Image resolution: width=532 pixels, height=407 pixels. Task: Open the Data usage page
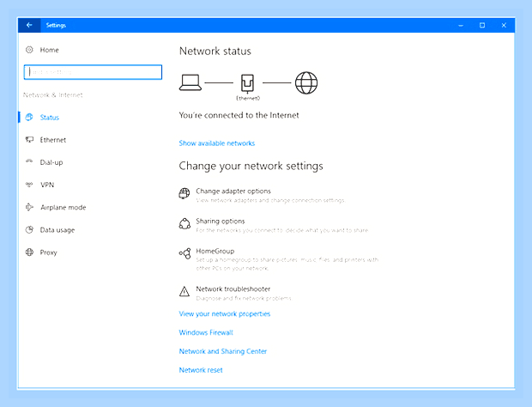57,230
